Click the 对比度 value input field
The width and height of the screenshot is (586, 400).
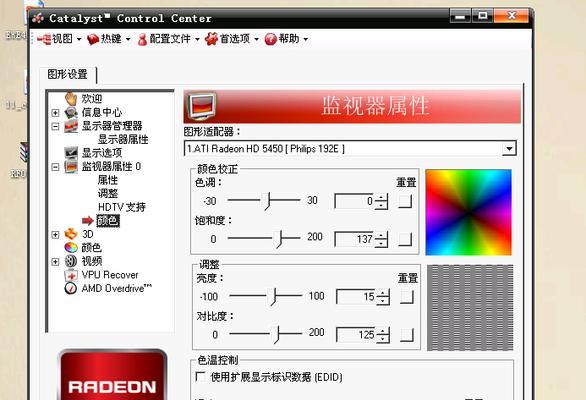pos(355,335)
